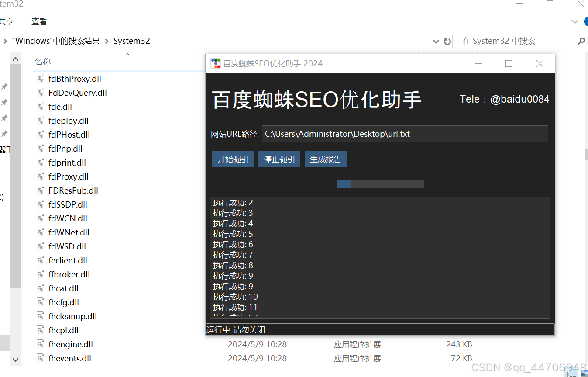Screen dimensions: 588x377
Task: Refresh the System32 folder view
Action: pos(447,41)
